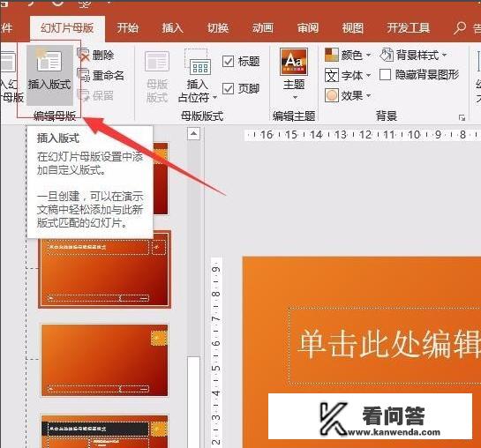Expand the Background Styles (背景样式) dropdown arrow
481x448 pixels.
[x=444, y=56]
